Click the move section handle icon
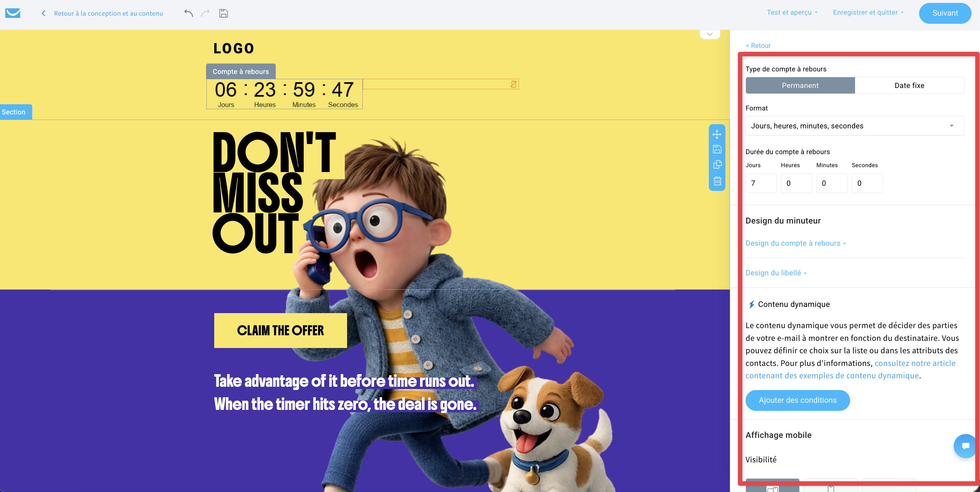The image size is (980, 492). click(x=717, y=135)
